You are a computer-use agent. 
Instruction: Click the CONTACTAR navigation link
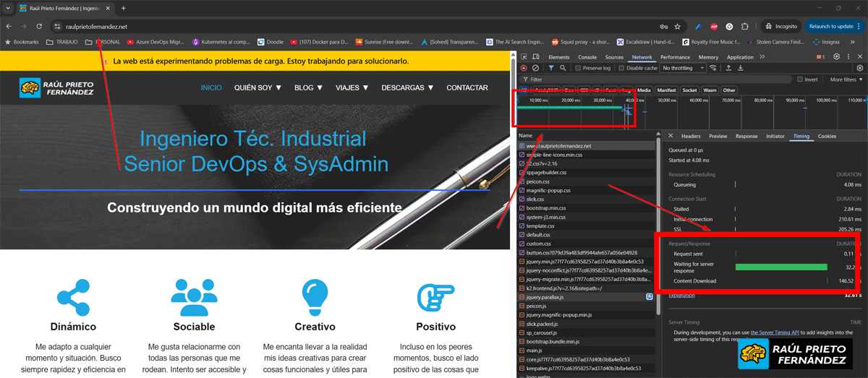tap(467, 88)
